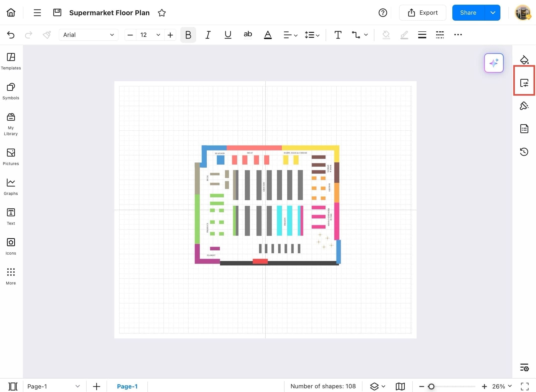Toggle italic text style

[208, 35]
